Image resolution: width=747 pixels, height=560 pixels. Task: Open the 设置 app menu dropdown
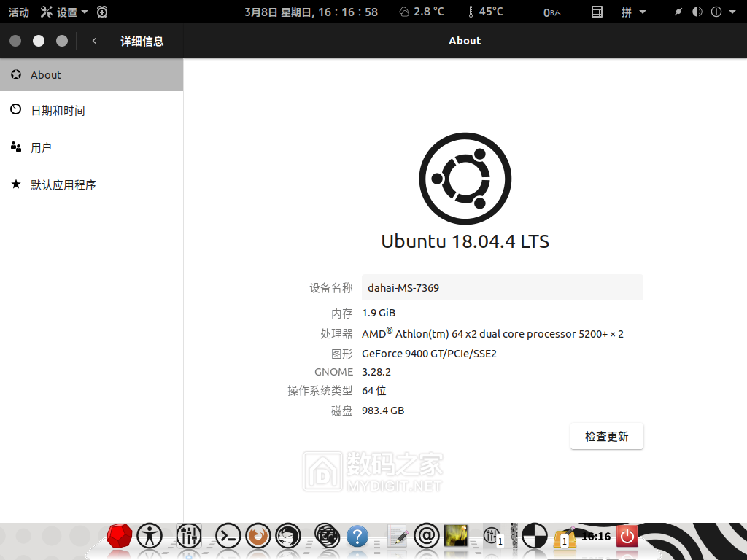(64, 12)
